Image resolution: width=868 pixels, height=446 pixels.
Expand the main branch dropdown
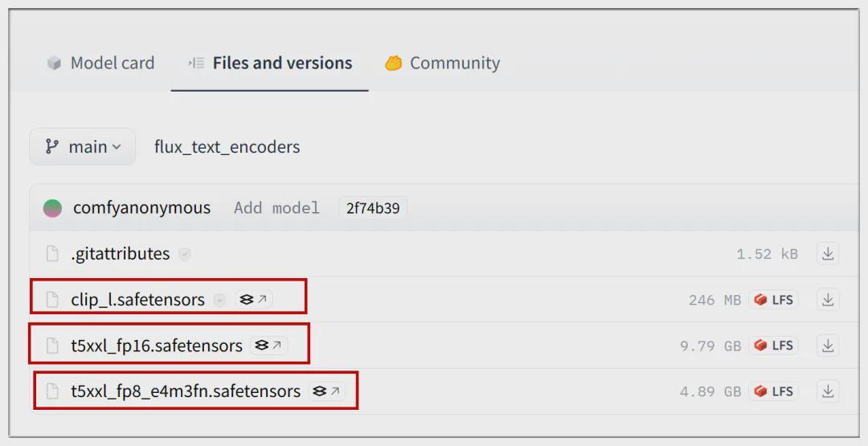click(83, 147)
